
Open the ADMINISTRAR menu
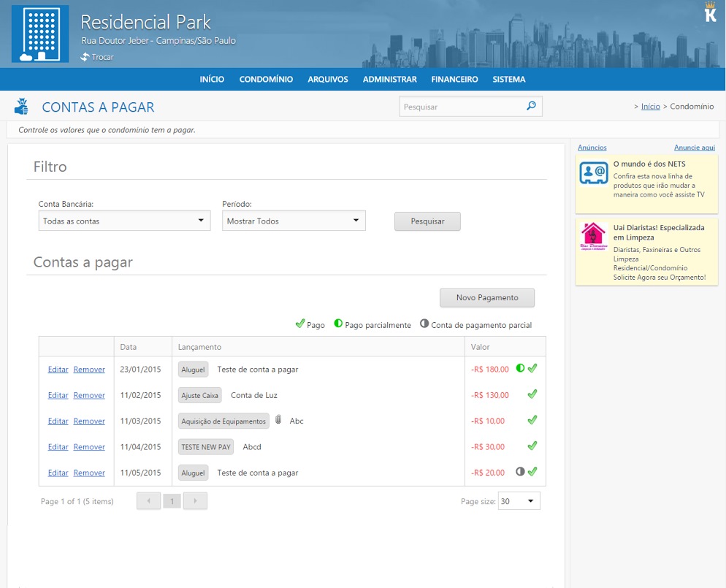(389, 80)
